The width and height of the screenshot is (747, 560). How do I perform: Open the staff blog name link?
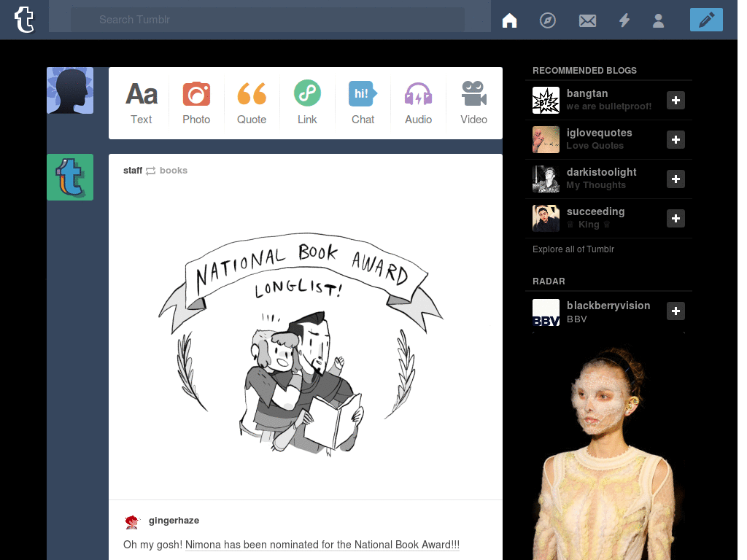tap(133, 171)
